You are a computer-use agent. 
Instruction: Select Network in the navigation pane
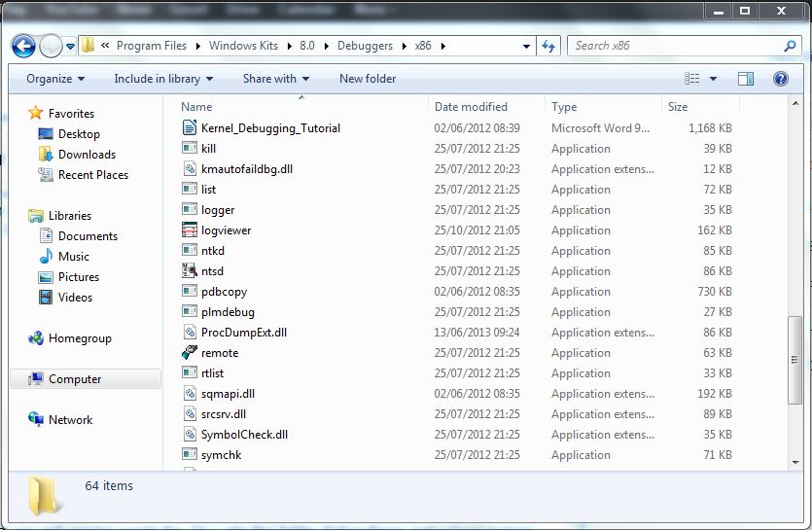click(x=70, y=420)
